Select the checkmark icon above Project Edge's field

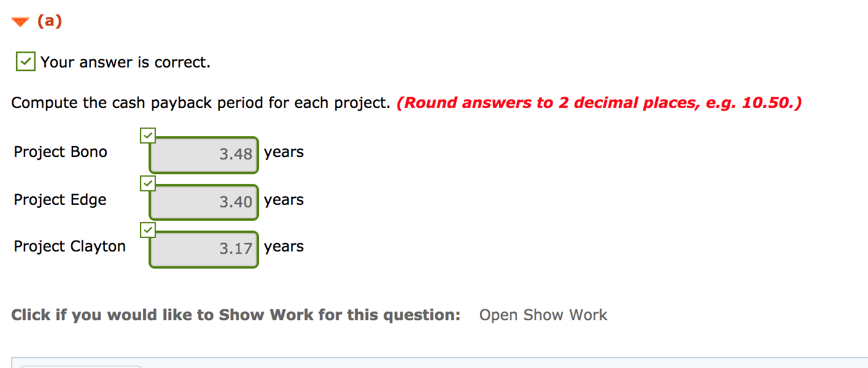(x=147, y=183)
